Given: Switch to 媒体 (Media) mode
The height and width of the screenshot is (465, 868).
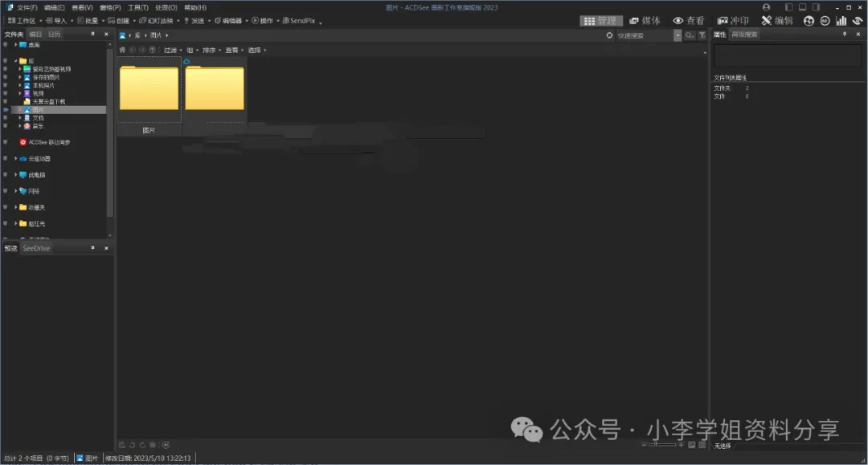Looking at the screenshot, I should [x=645, y=20].
